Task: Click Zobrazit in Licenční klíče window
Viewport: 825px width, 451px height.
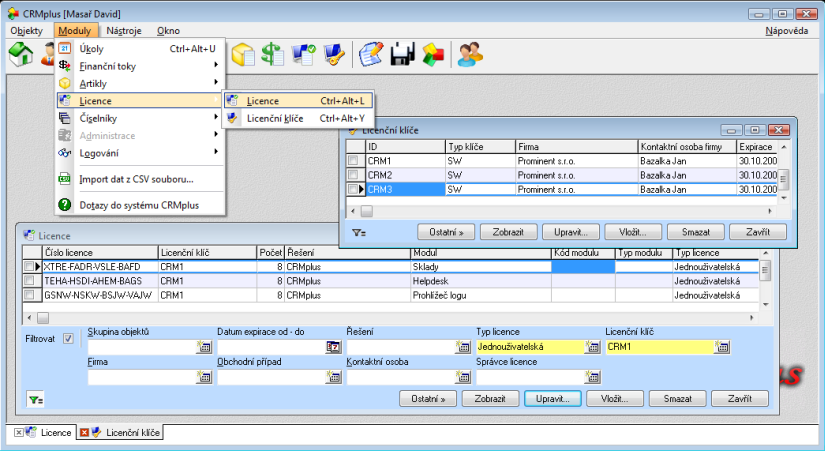Action: click(x=509, y=232)
